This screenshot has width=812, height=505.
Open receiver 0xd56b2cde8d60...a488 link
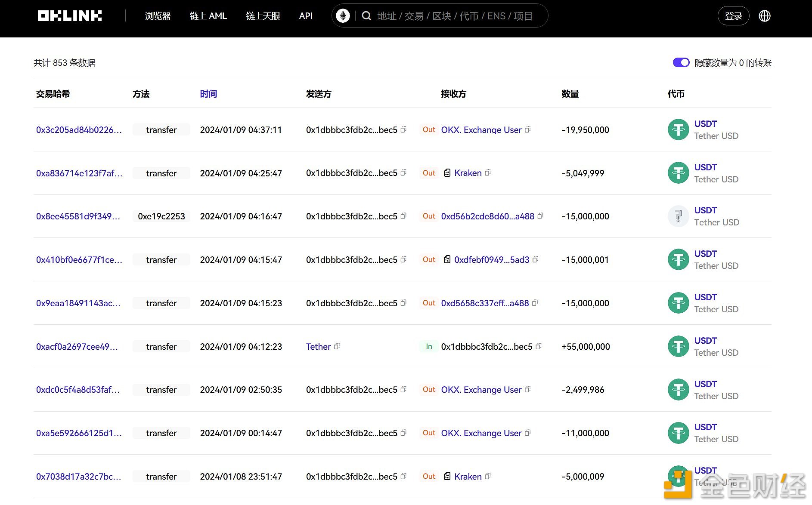[x=487, y=216]
